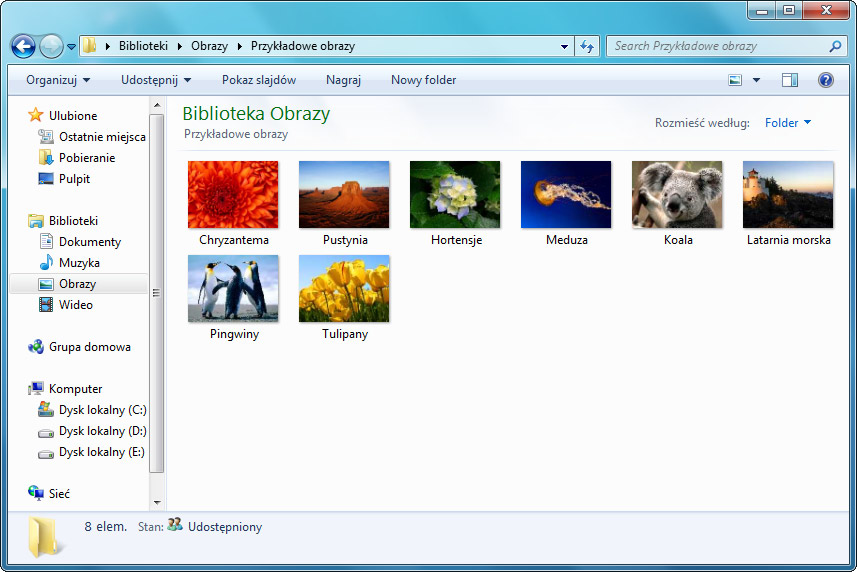The image size is (857, 572).
Task: Click the Ulubione star icon
Action: point(36,115)
